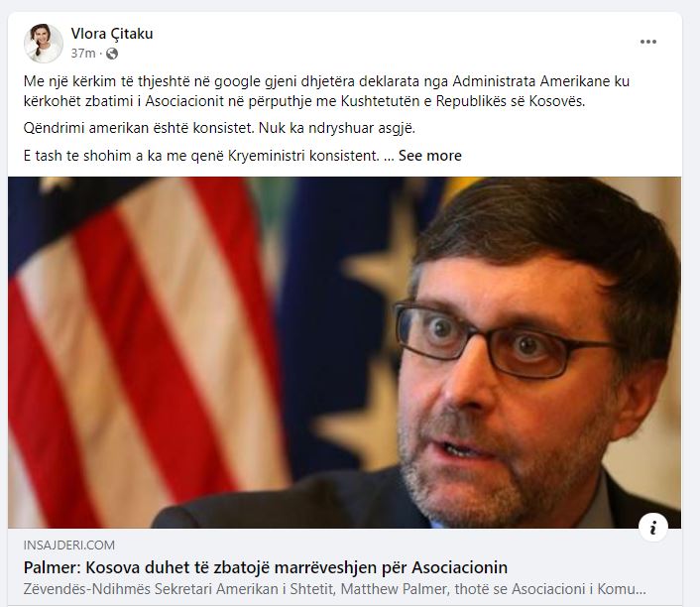Click the first paragraph of the post text
This screenshot has width=700, height=607.
[x=326, y=91]
